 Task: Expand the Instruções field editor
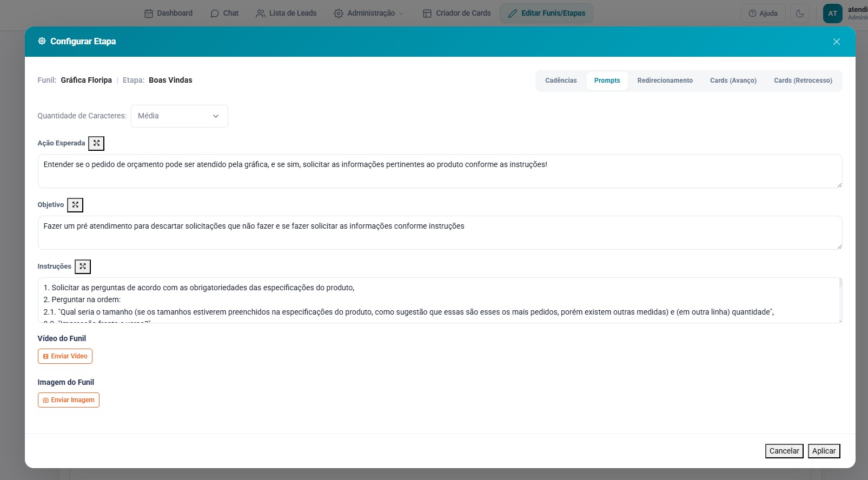(83, 266)
